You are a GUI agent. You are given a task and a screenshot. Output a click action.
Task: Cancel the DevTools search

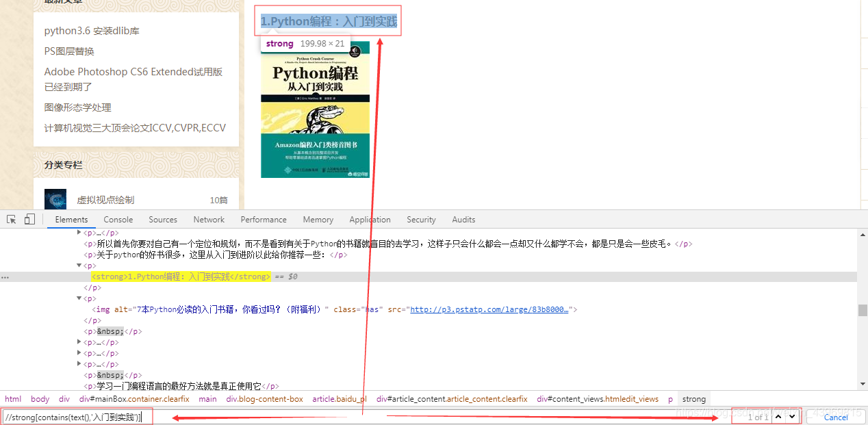(836, 417)
